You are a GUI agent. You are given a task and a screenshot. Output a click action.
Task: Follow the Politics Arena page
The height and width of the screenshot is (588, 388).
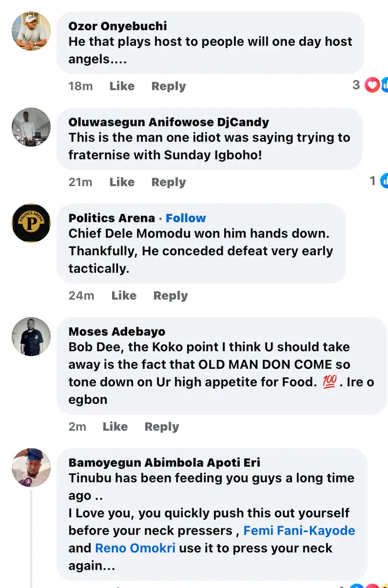coord(185,218)
